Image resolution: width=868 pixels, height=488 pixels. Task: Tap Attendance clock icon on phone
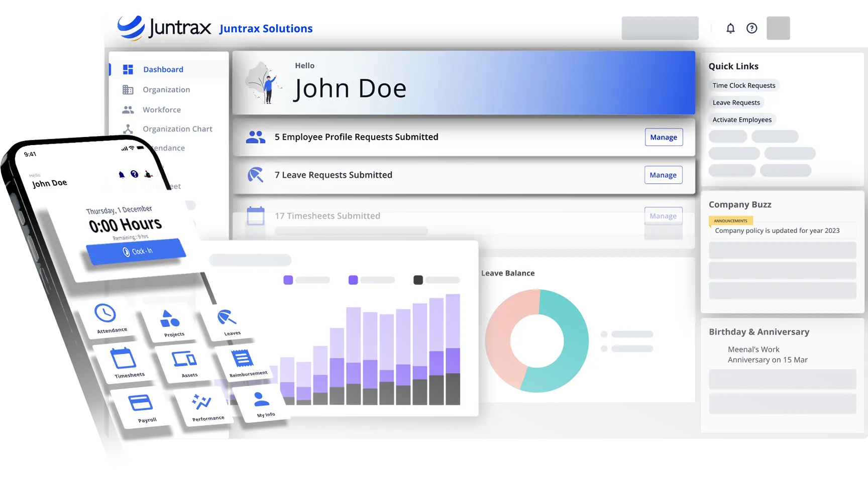(x=105, y=313)
